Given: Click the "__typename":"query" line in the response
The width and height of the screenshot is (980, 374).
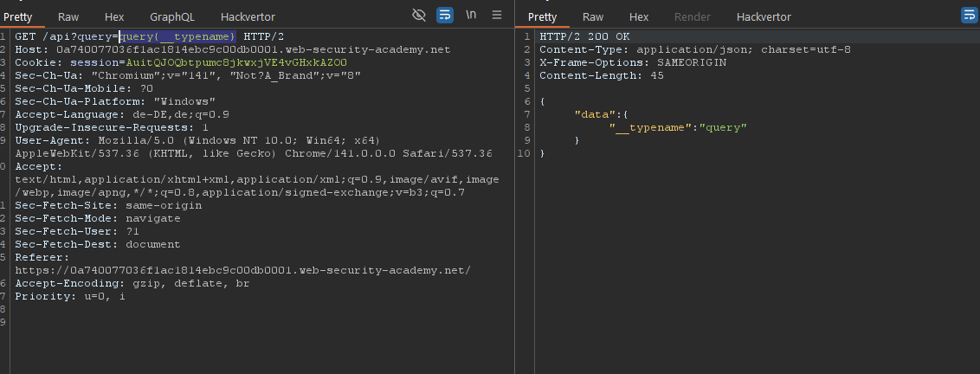Looking at the screenshot, I should point(678,127).
